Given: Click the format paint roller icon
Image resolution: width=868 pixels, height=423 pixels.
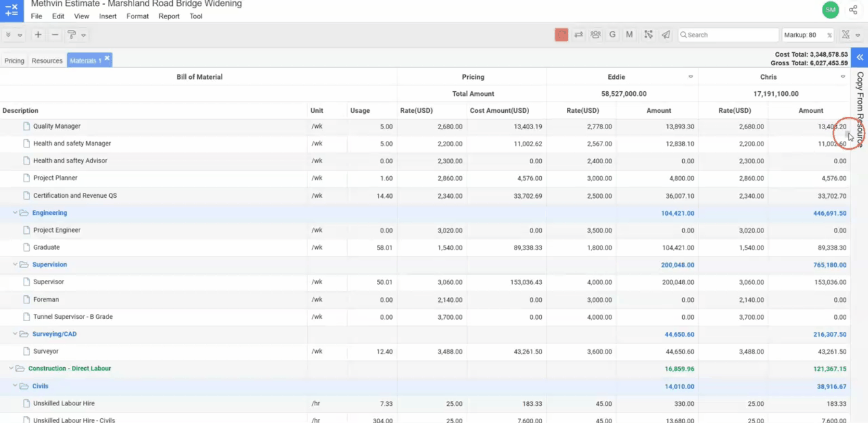Looking at the screenshot, I should pyautogui.click(x=72, y=35).
